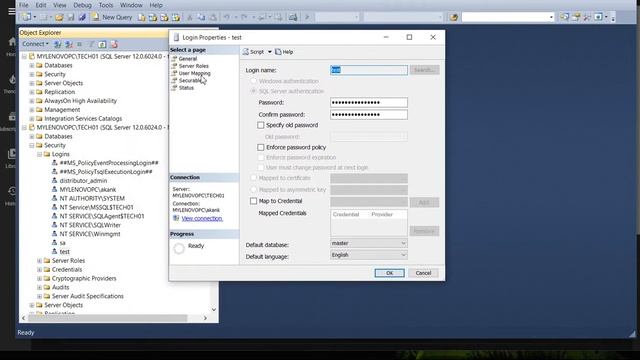Click the Help icon in Login Properties
The image size is (640, 360).
tap(278, 52)
